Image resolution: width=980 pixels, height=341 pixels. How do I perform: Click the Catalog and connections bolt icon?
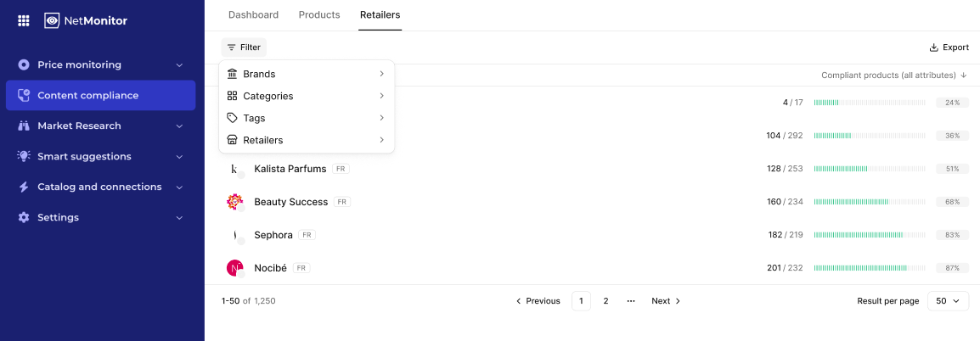(x=24, y=187)
